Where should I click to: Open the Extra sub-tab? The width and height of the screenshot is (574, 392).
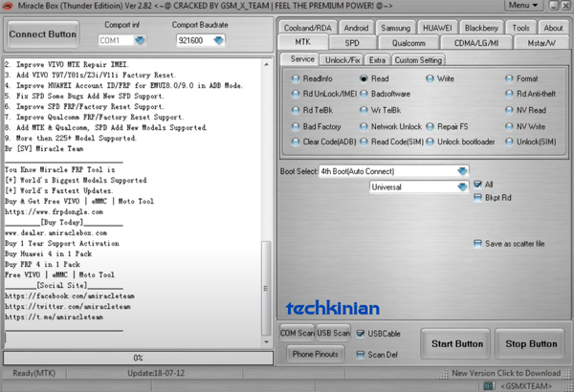point(377,60)
